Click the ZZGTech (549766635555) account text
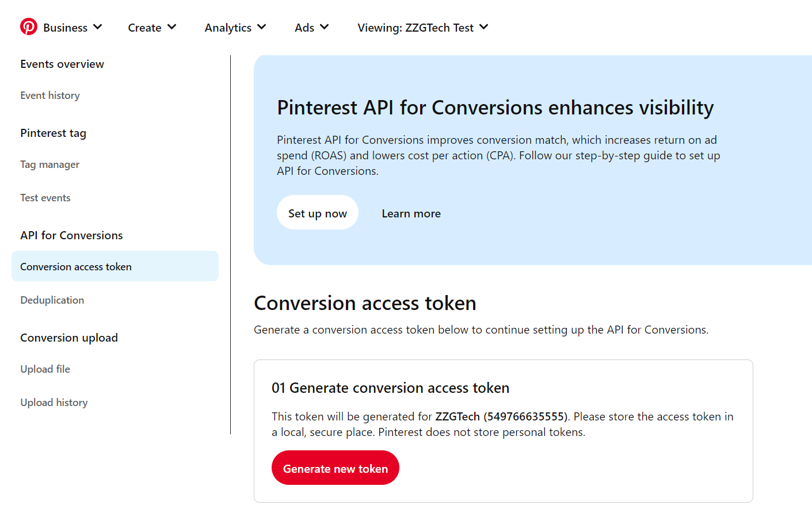This screenshot has height=509, width=812. click(501, 416)
